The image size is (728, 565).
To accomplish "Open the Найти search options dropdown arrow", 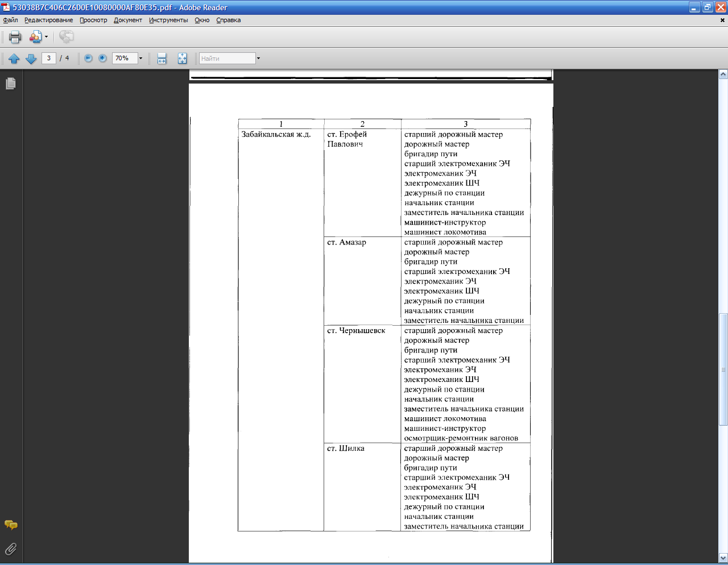I will pos(258,59).
